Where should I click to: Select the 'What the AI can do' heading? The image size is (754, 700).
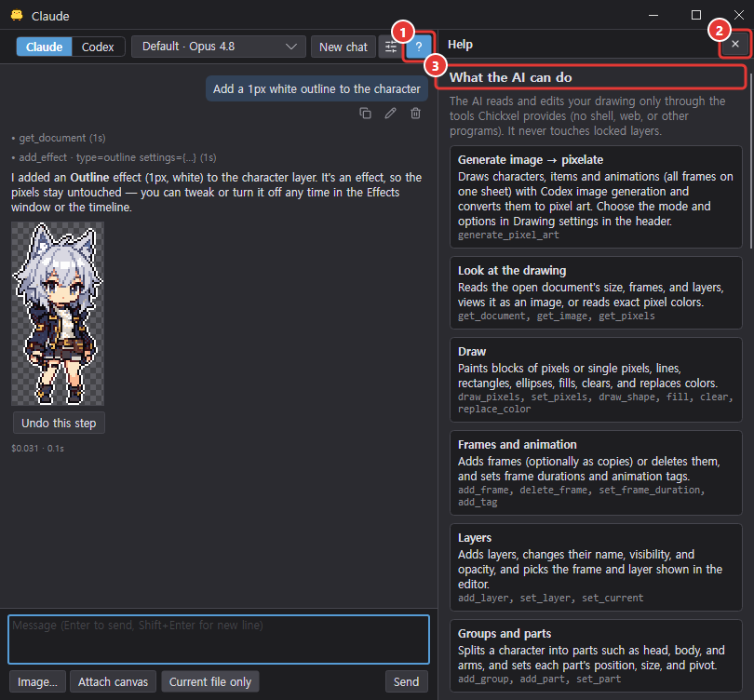[511, 77]
